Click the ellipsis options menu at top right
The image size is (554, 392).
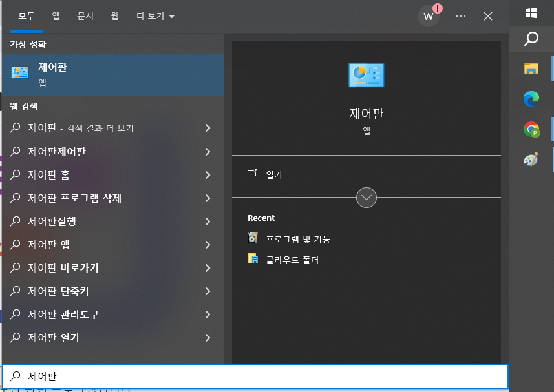point(460,15)
